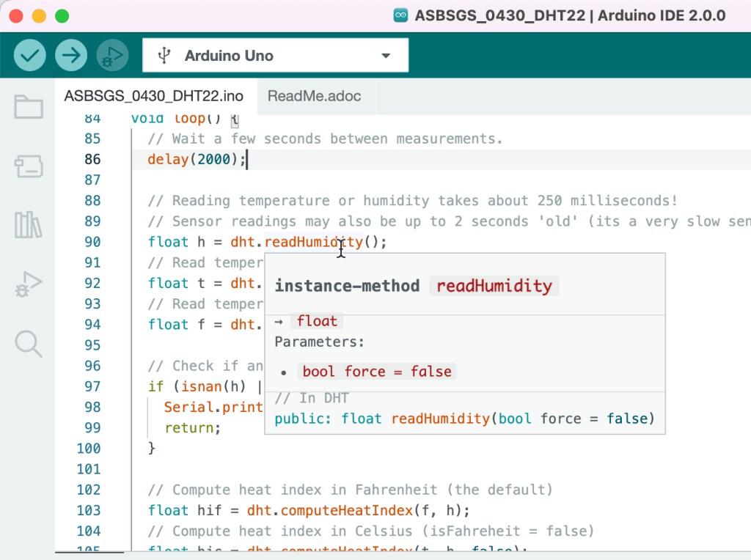This screenshot has width=751, height=560.
Task: Click 'instance-method' label in the tooltip
Action: (x=347, y=286)
